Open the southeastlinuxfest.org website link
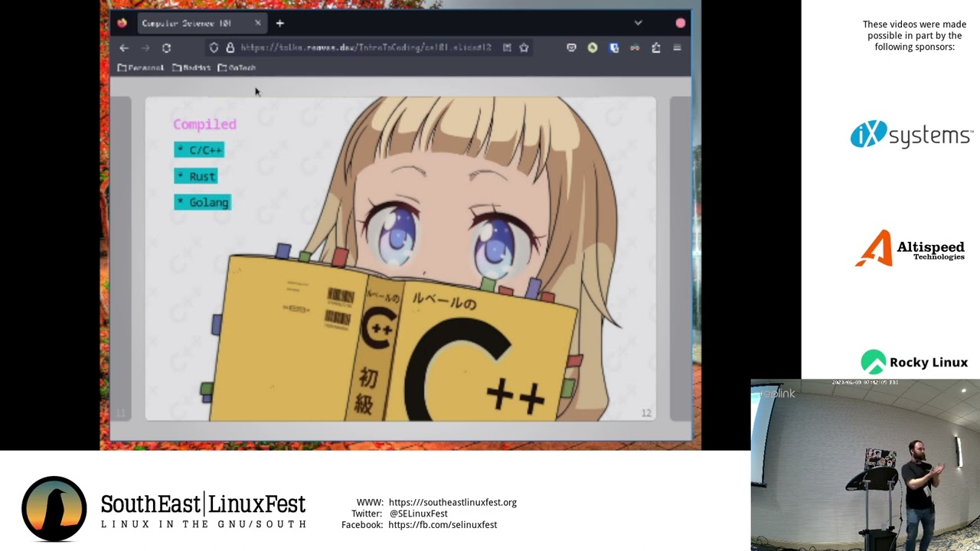The height and width of the screenshot is (551, 980). (x=452, y=502)
